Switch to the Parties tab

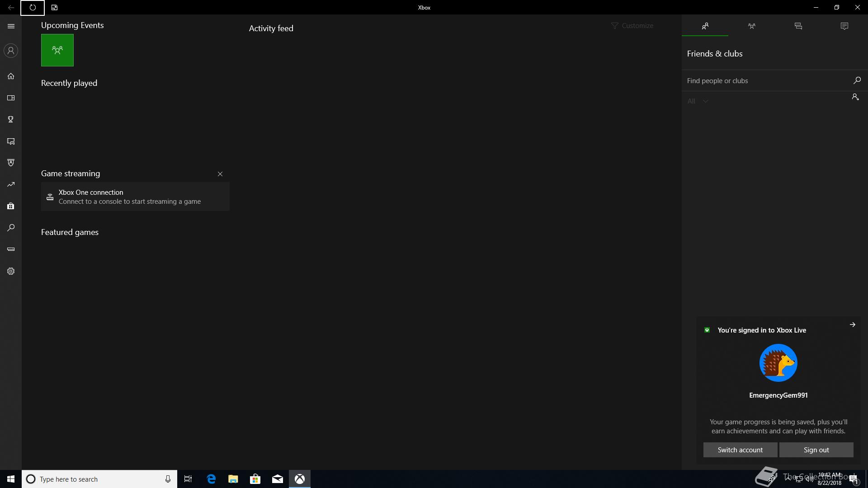[x=751, y=26]
